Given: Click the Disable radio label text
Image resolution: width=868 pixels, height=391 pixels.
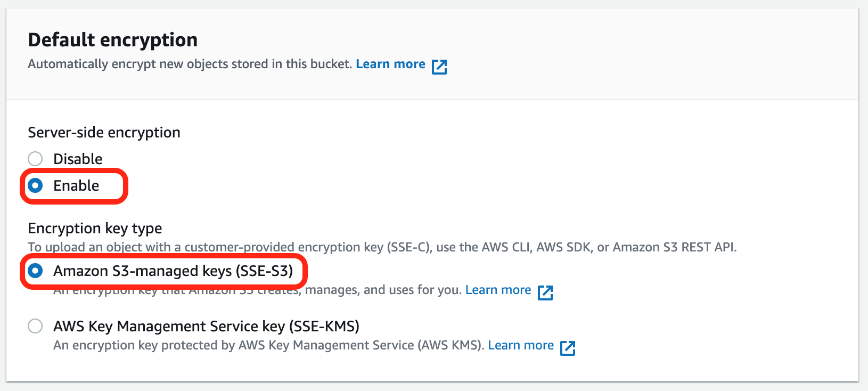Looking at the screenshot, I should click(x=78, y=158).
